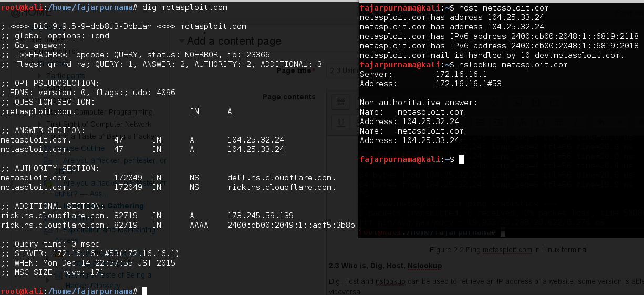The width and height of the screenshot is (644, 295).
Task: Click the IPv6 address 2400:cb00:2048:1::6819:2118
Action: (x=575, y=36)
